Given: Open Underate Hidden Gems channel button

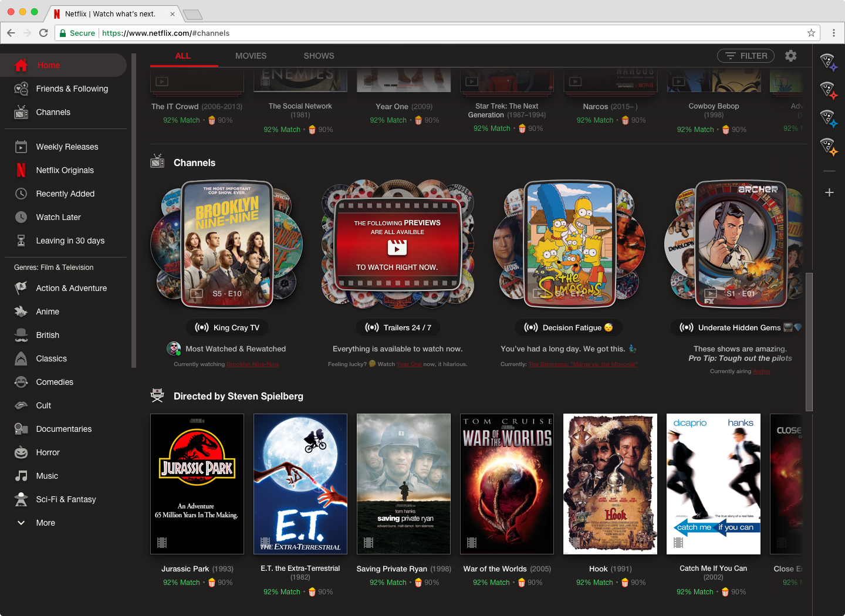Looking at the screenshot, I should point(739,327).
